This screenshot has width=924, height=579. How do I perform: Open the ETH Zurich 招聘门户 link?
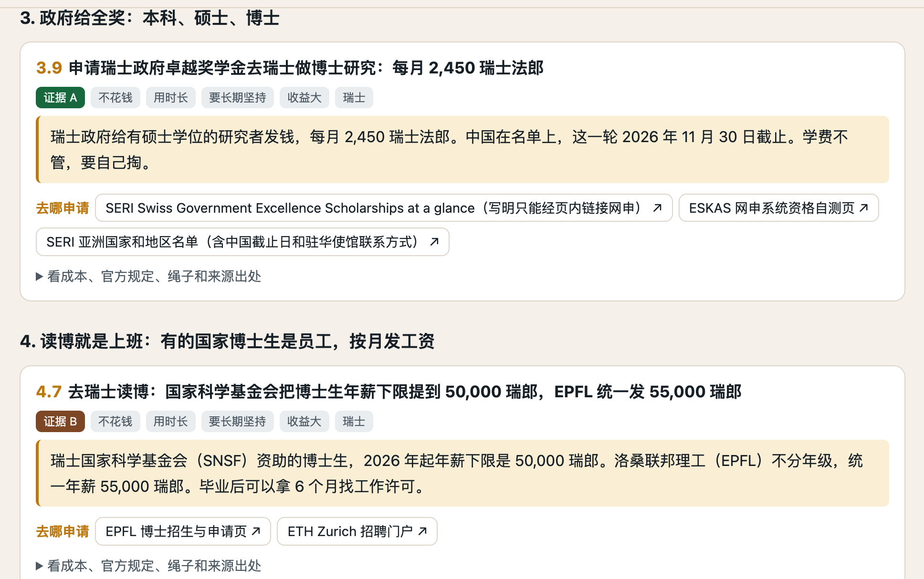(x=357, y=531)
